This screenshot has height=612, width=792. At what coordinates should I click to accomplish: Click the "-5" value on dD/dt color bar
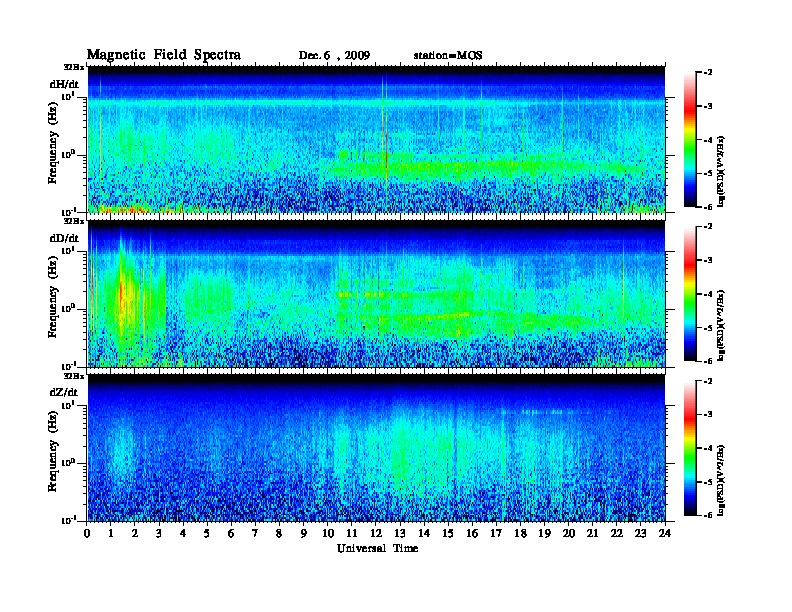pyautogui.click(x=708, y=328)
